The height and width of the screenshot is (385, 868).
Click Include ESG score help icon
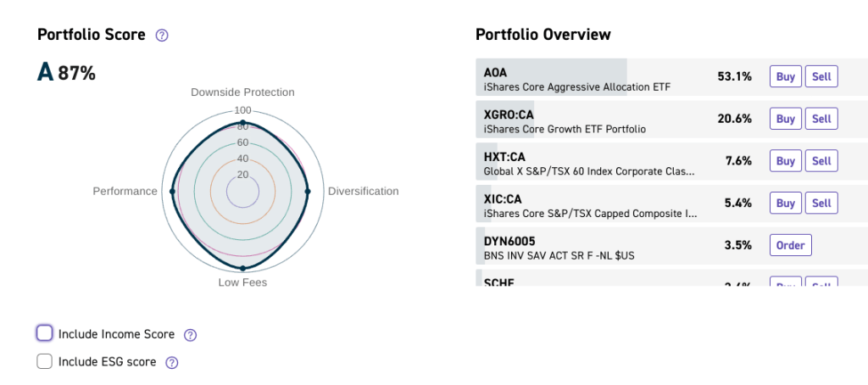pos(172,363)
